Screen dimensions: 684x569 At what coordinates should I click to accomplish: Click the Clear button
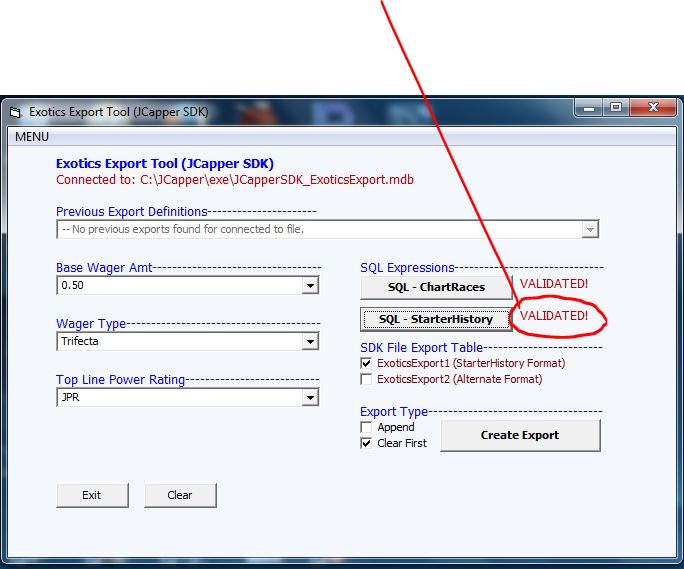coord(180,495)
